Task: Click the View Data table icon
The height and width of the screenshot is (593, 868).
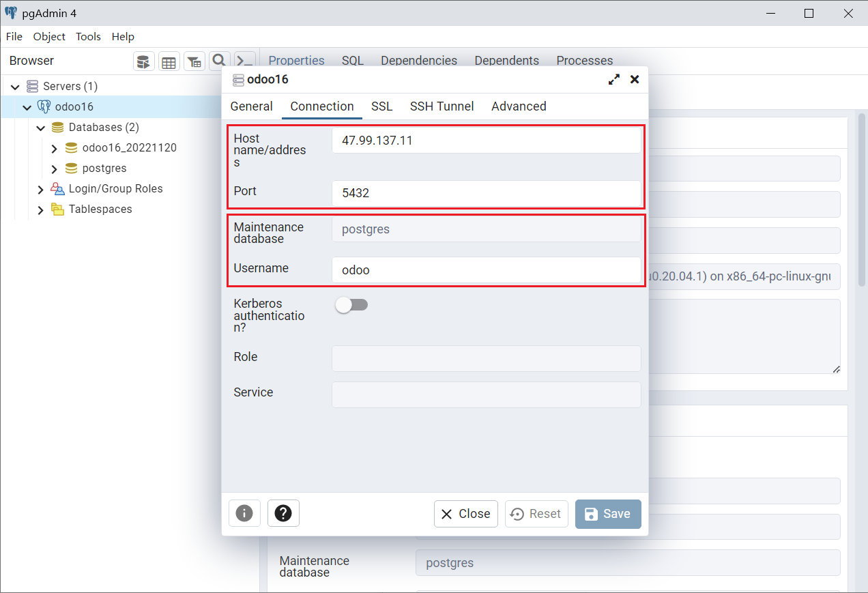Action: coord(169,62)
